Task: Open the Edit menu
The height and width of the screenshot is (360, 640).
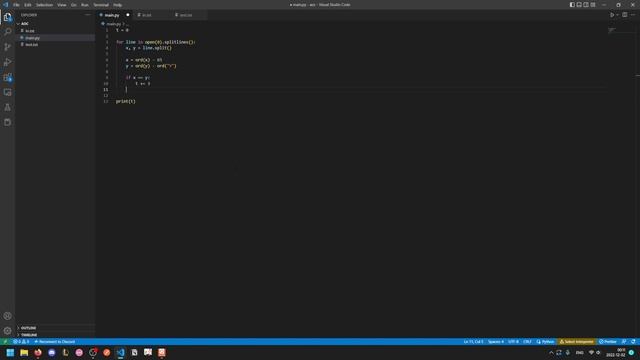Action: pyautogui.click(x=28, y=5)
